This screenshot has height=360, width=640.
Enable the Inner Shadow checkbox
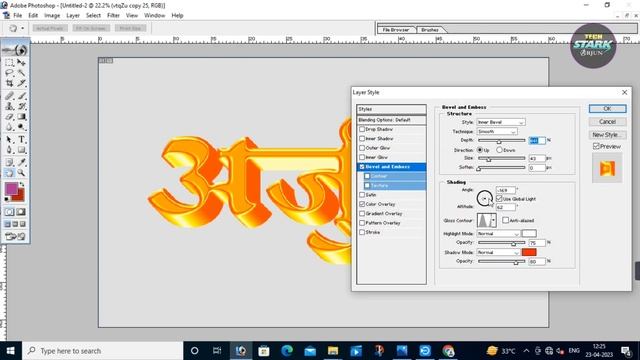coord(362,138)
